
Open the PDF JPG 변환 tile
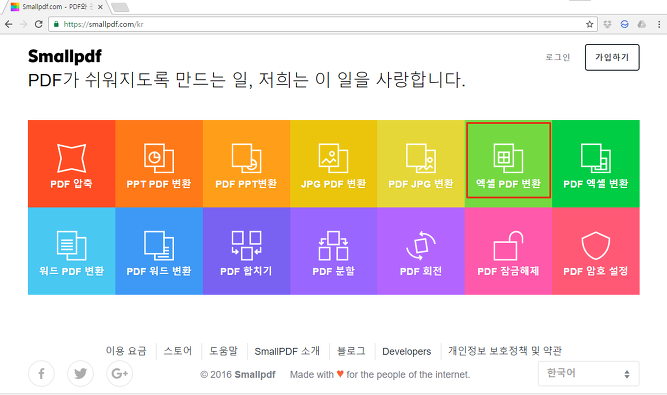pyautogui.click(x=421, y=164)
